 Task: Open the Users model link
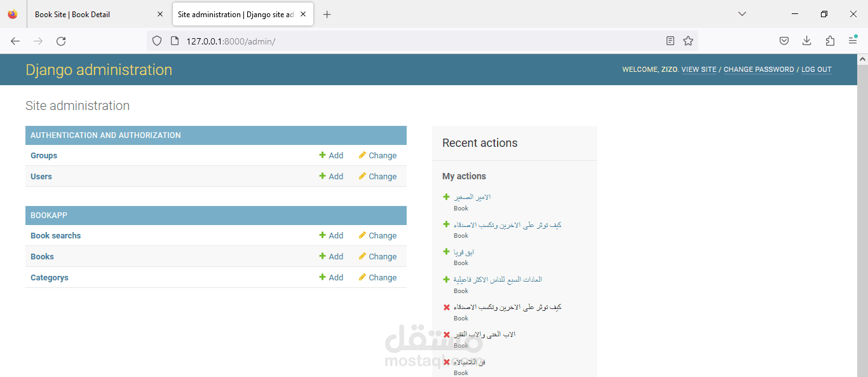pyautogui.click(x=41, y=177)
